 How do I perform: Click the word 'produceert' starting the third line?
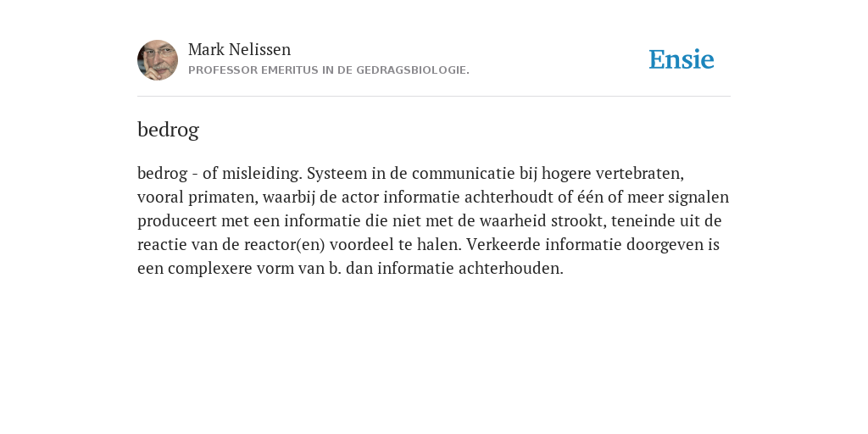click(x=177, y=221)
